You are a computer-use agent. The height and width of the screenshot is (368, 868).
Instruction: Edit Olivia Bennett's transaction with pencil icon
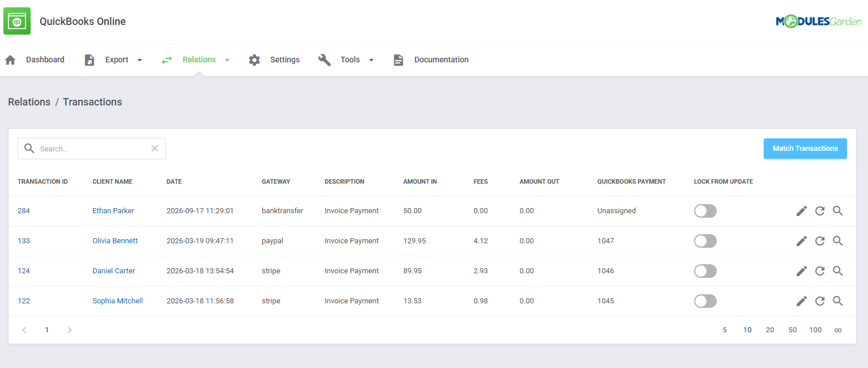point(801,241)
